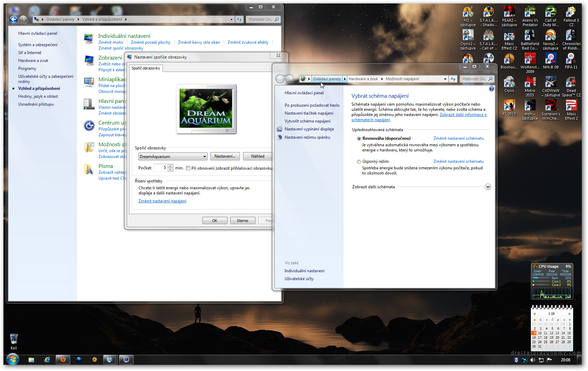This screenshot has height=371, width=588.
Task: Click the Crysis2 shortcut icon
Action: coord(468,40)
